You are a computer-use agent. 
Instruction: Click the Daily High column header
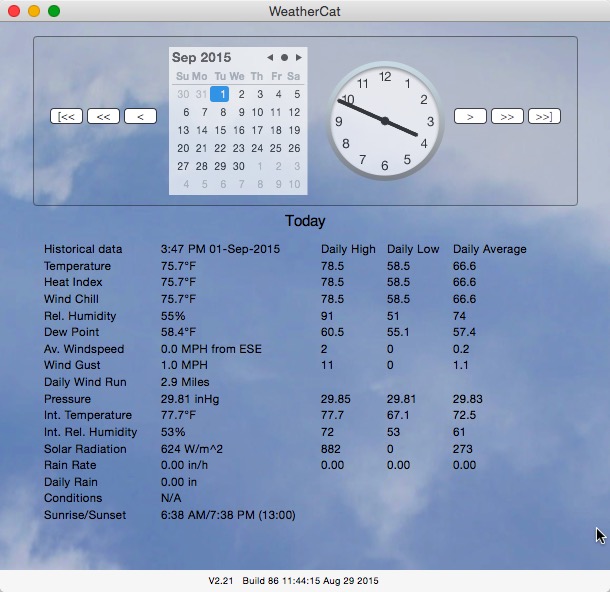point(348,249)
